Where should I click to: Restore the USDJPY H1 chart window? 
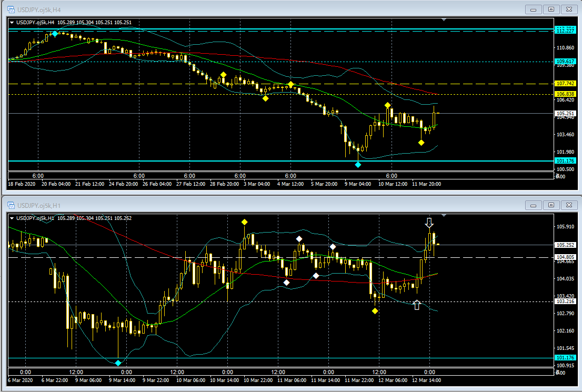(551, 205)
